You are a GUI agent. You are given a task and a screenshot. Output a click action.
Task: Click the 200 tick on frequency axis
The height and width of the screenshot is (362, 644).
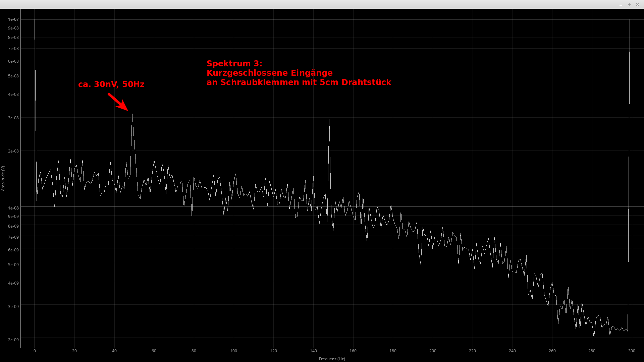433,351
